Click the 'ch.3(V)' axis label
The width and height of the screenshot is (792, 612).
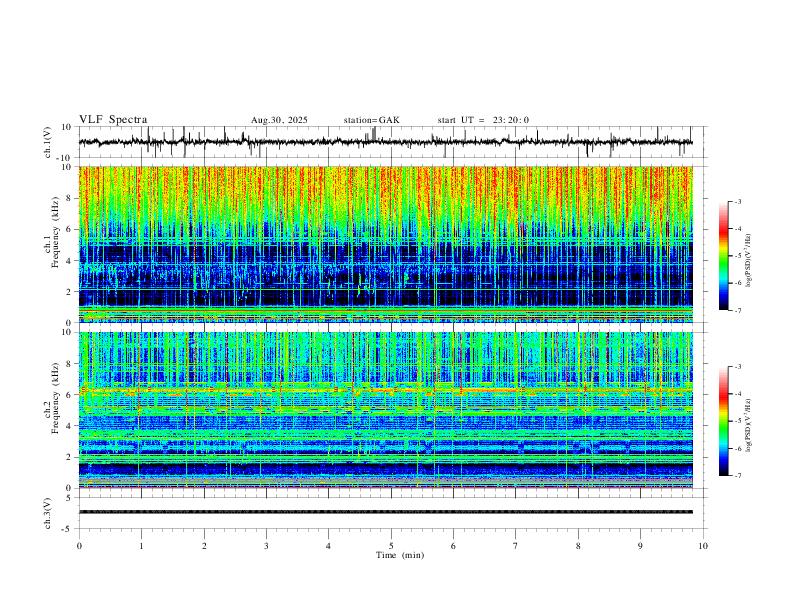(x=48, y=513)
